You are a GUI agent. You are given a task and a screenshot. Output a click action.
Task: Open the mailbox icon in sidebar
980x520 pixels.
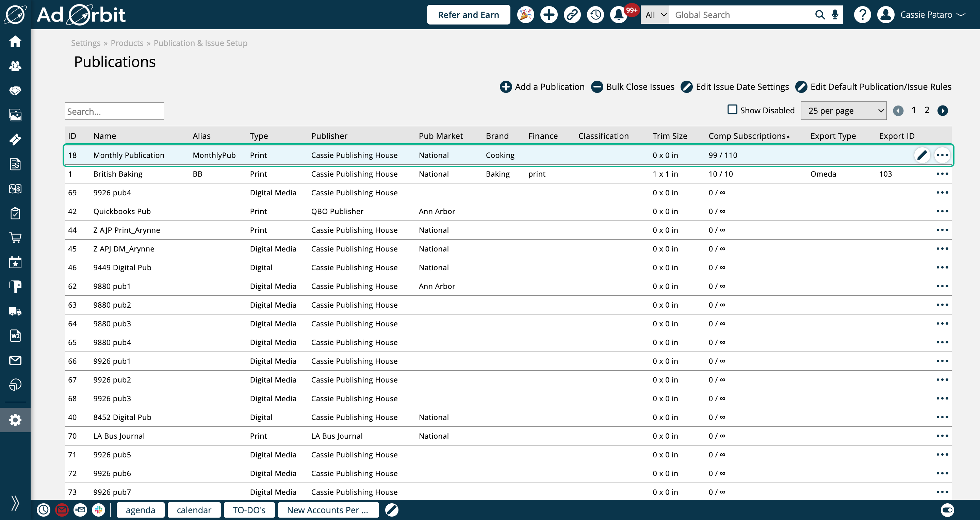tap(15, 287)
